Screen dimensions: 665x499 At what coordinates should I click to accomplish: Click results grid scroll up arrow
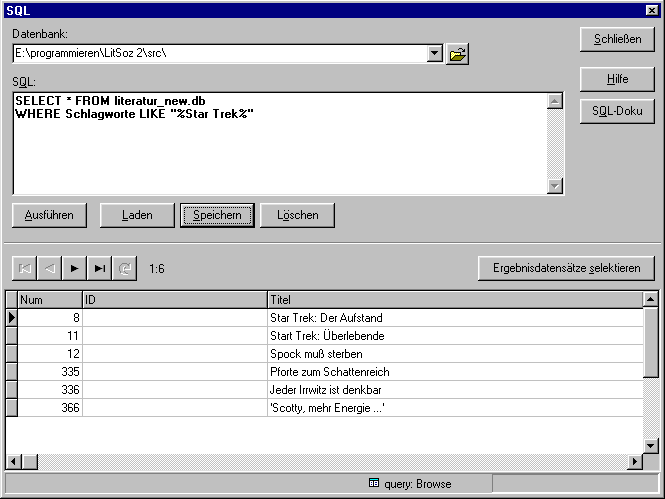tap(651, 300)
